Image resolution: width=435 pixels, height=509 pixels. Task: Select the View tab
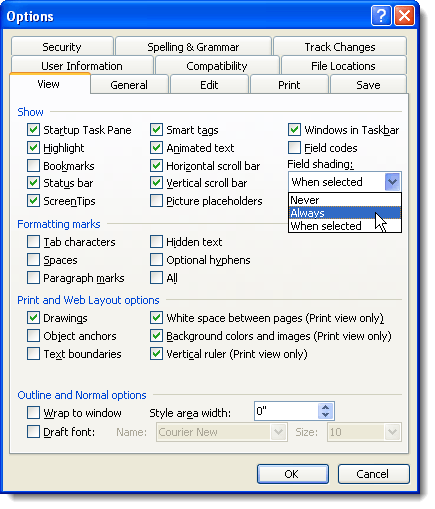tap(49, 84)
